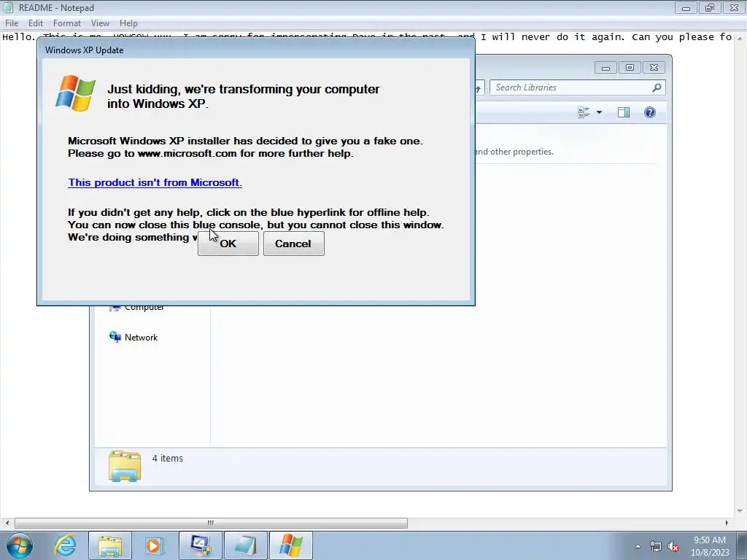Open the Windows Start orb
This screenshot has width=747, height=560.
[x=20, y=545]
